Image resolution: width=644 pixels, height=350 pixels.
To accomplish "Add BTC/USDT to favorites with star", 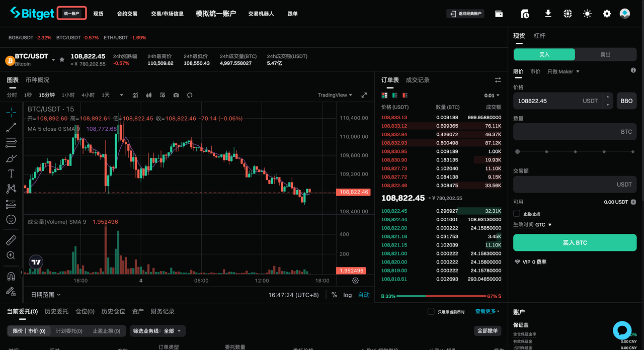I will tap(62, 59).
